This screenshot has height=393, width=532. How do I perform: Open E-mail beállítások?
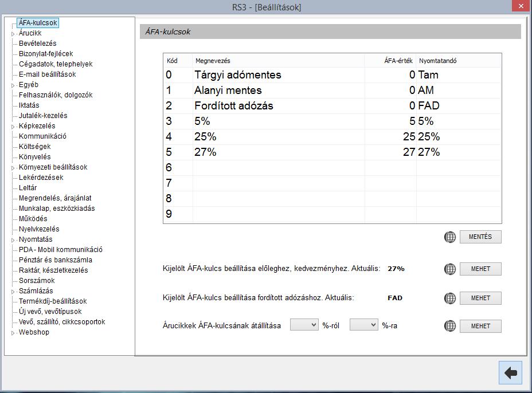tap(47, 74)
